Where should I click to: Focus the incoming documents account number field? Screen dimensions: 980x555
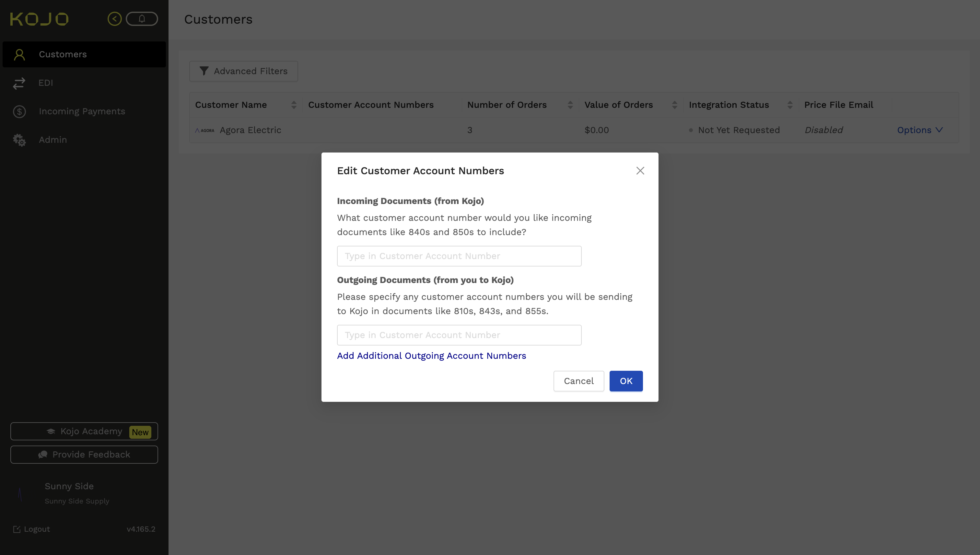(x=459, y=256)
